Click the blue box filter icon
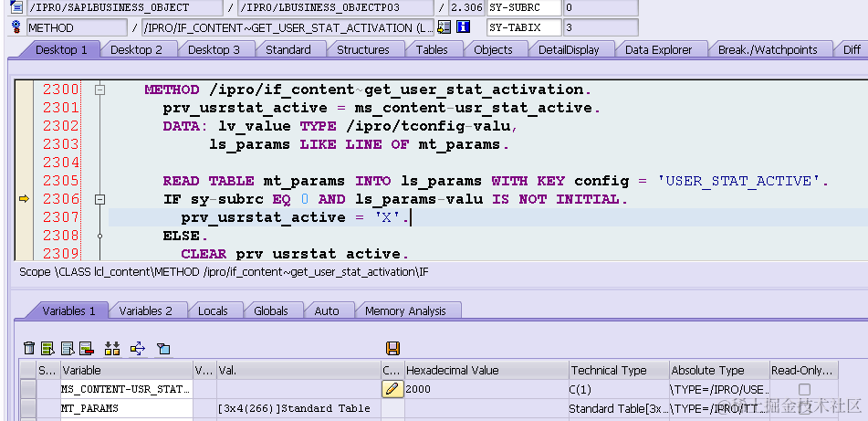868x421 pixels. click(x=163, y=349)
